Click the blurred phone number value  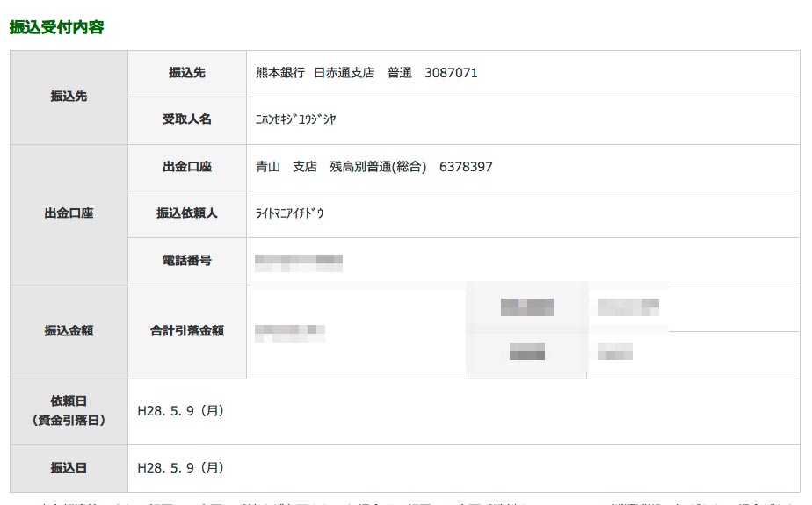298,261
